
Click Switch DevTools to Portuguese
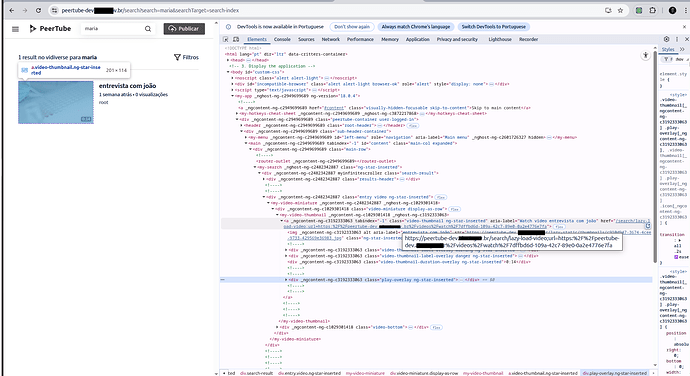pos(493,27)
